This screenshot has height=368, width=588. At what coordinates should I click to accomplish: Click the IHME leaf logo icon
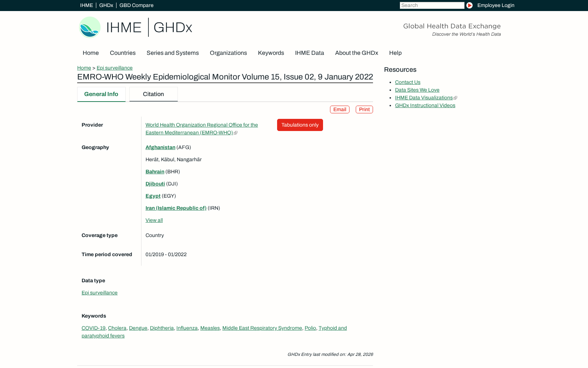(90, 27)
